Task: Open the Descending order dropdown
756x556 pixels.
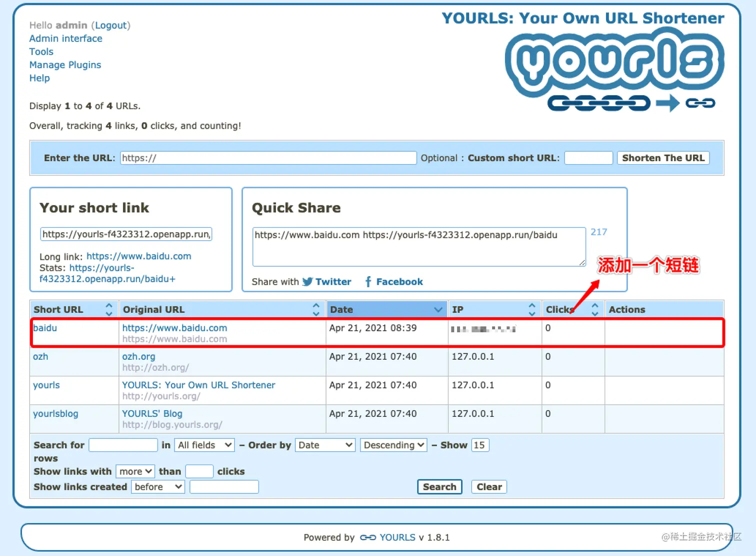Action: tap(393, 445)
